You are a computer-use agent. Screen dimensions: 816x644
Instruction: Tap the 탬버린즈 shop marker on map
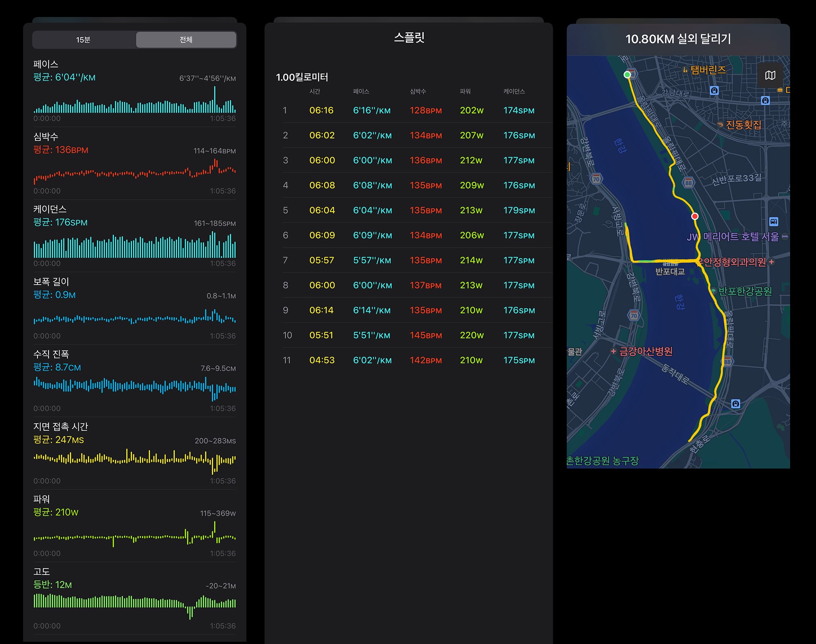[x=685, y=70]
